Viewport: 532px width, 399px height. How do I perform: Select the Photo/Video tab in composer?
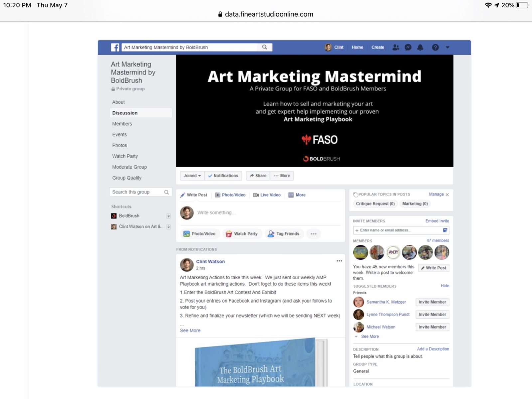click(x=230, y=195)
